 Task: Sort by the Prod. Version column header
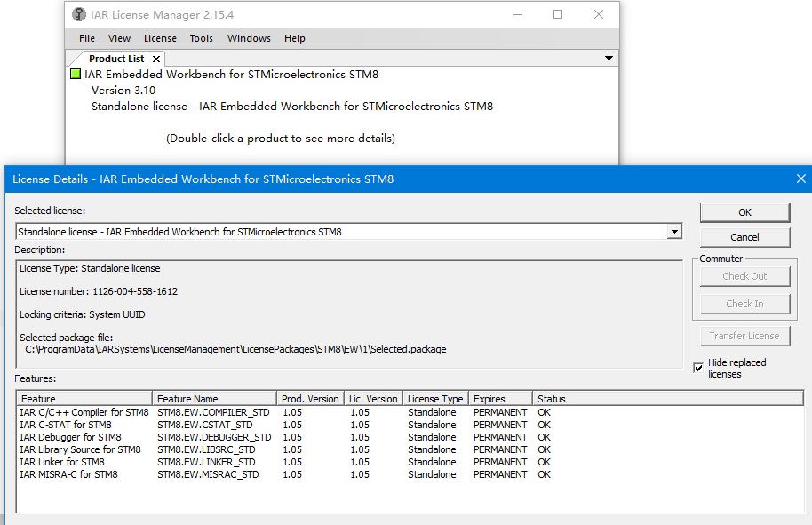(x=310, y=399)
